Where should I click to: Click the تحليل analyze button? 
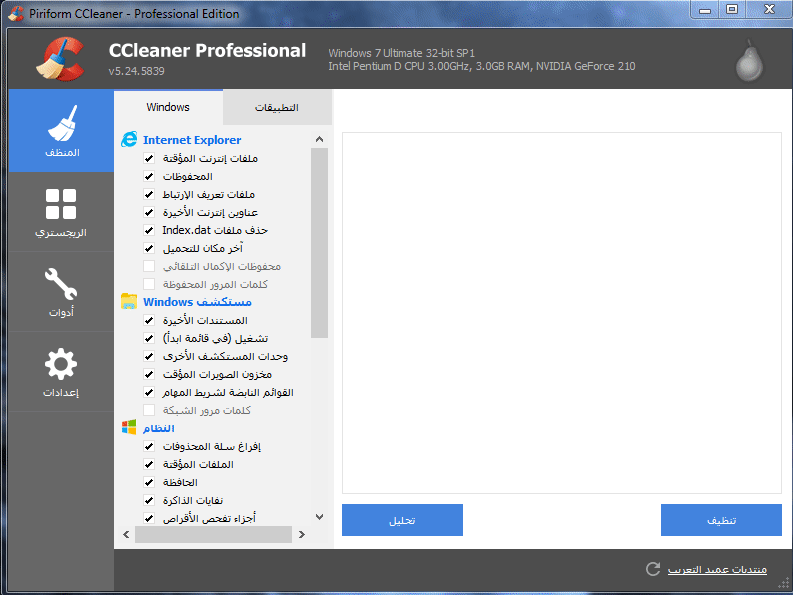pyautogui.click(x=402, y=520)
